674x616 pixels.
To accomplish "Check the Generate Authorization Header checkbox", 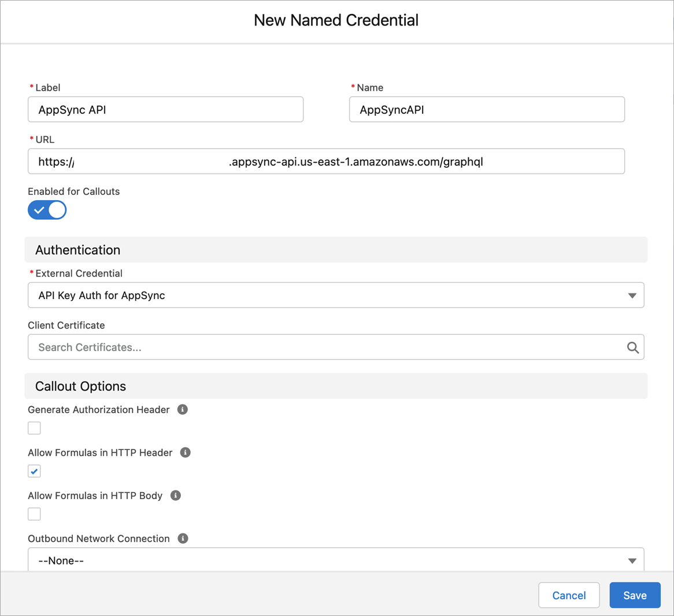I will coord(34,428).
